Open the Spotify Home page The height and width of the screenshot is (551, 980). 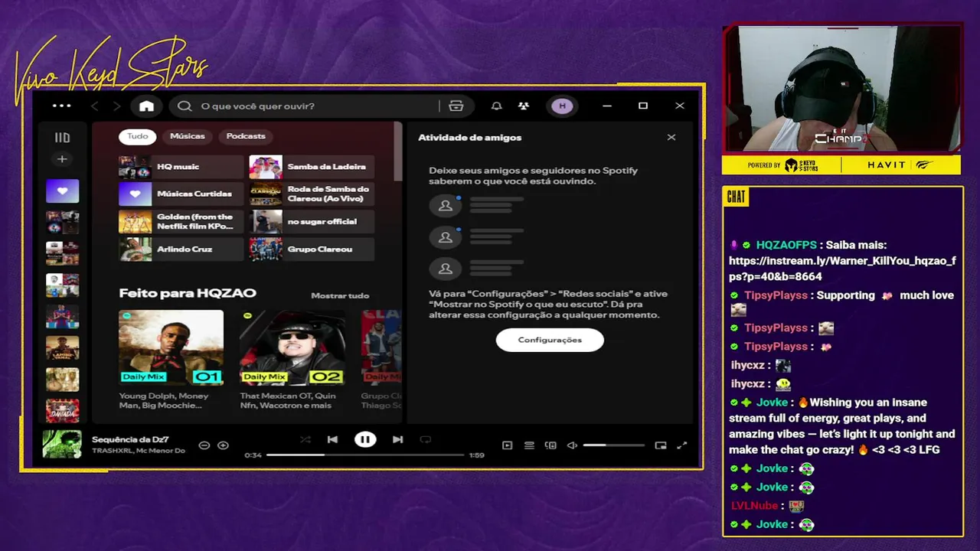point(146,106)
